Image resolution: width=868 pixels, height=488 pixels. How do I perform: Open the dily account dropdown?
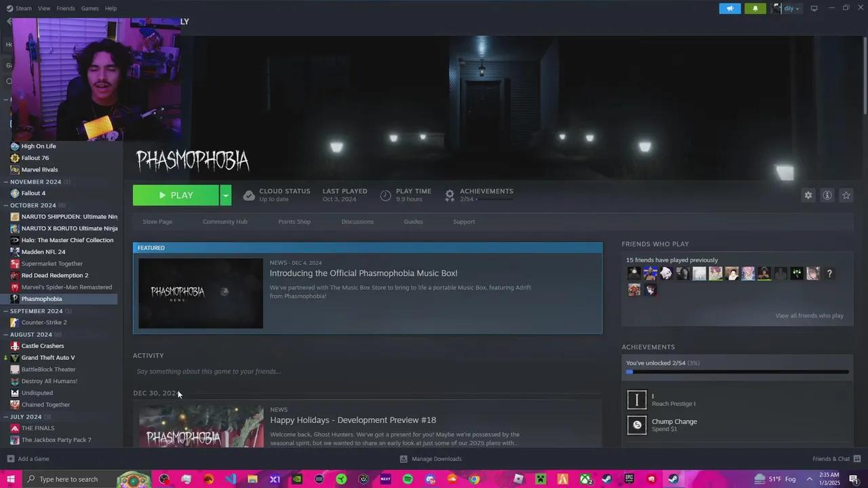click(787, 9)
